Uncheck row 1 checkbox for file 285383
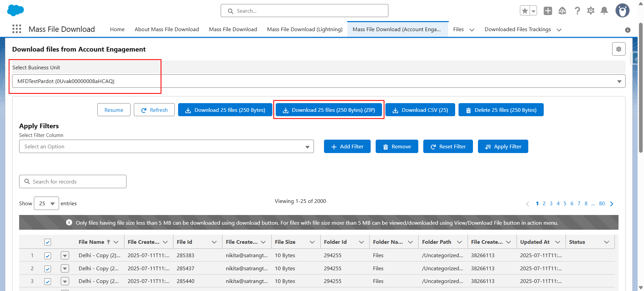The height and width of the screenshot is (291, 644). click(48, 256)
